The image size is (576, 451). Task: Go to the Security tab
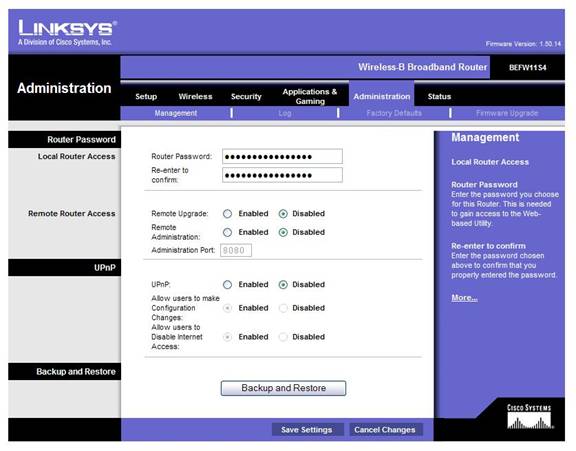point(246,97)
